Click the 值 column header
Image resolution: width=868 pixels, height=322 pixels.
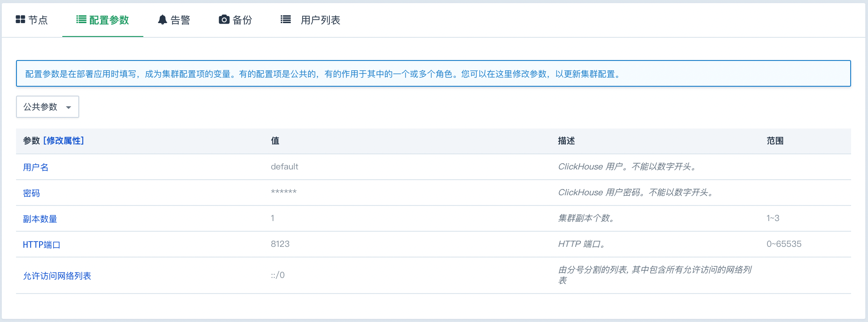click(x=275, y=141)
